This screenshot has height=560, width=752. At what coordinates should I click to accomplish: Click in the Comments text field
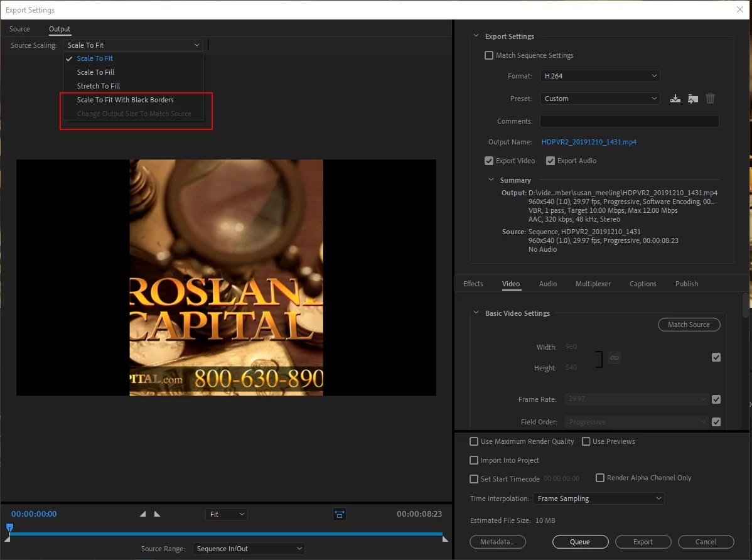629,121
